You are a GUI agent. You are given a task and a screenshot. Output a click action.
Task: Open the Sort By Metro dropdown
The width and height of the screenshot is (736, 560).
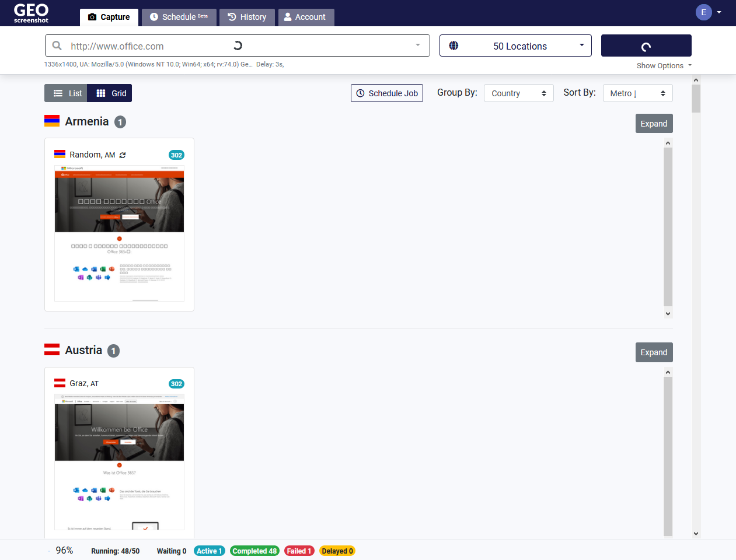tap(637, 93)
